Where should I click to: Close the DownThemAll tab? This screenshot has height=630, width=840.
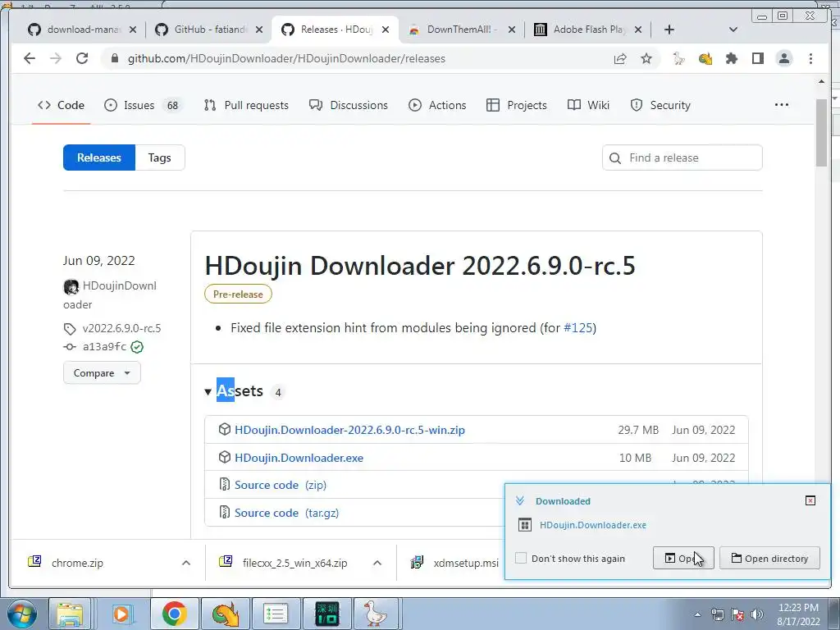[x=512, y=30]
